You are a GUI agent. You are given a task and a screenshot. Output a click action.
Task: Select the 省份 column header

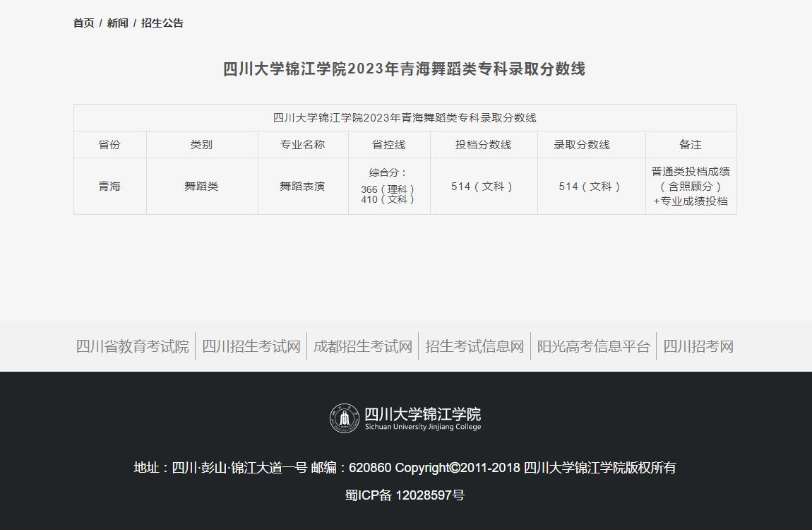coord(109,145)
